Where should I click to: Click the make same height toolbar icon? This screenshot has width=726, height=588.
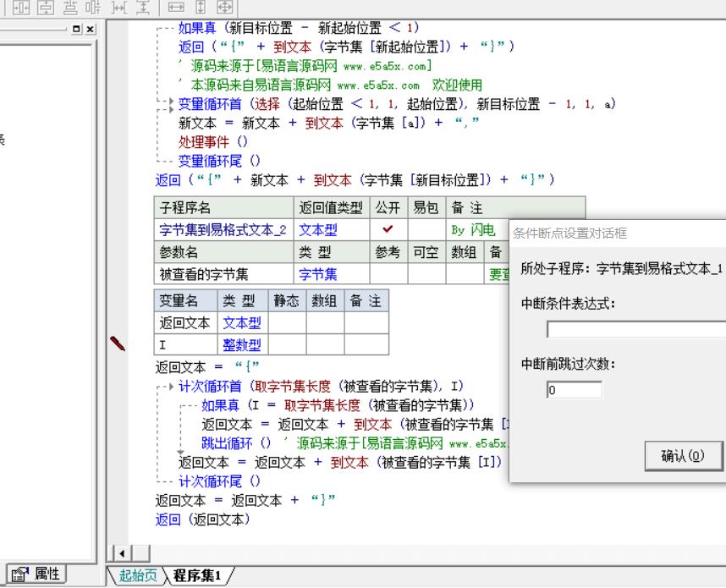[x=201, y=7]
